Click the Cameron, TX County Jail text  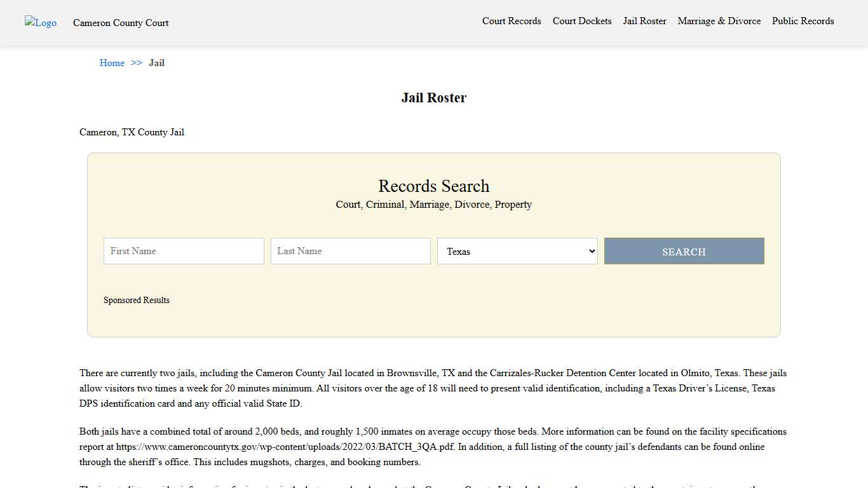click(x=132, y=132)
